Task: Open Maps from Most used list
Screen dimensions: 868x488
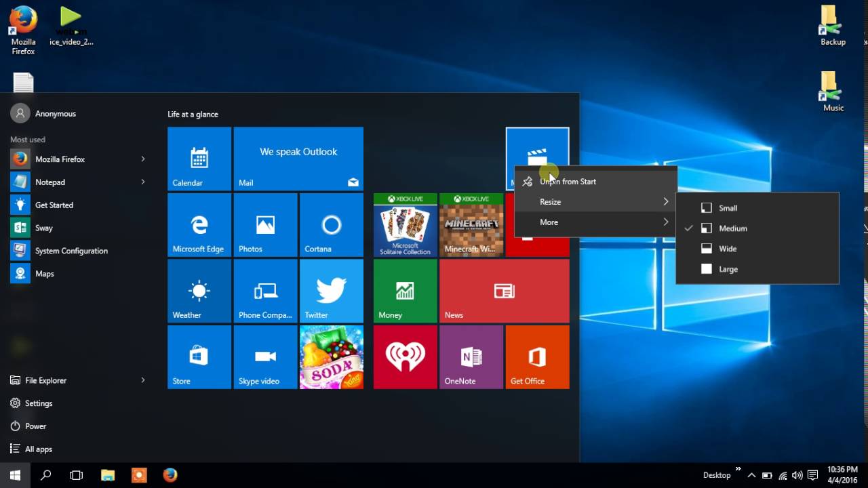Action: coord(78,274)
